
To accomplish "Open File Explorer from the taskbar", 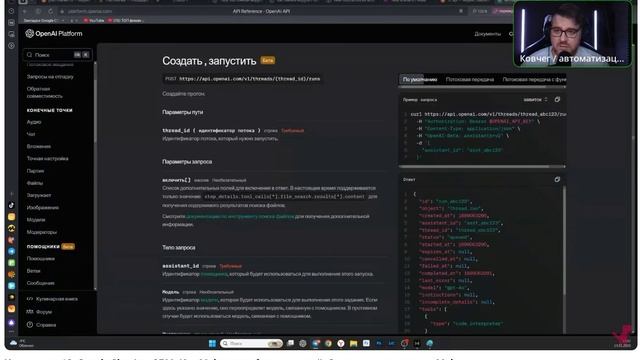I will pyautogui.click(x=353, y=343).
